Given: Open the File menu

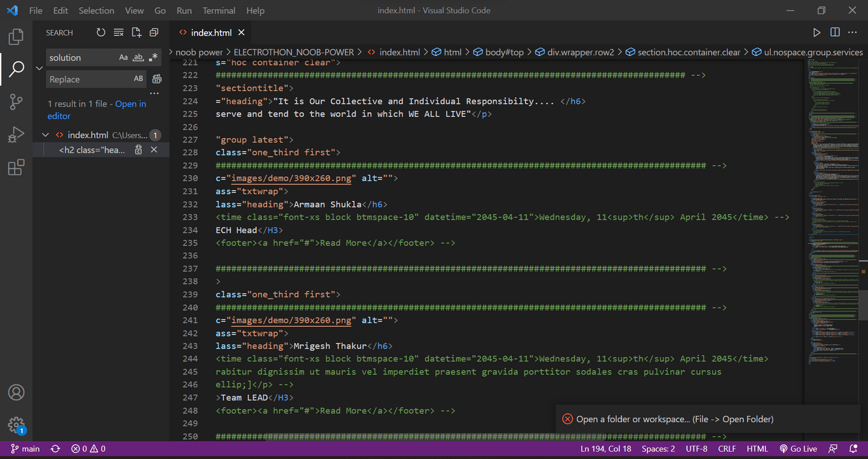Looking at the screenshot, I should (36, 10).
